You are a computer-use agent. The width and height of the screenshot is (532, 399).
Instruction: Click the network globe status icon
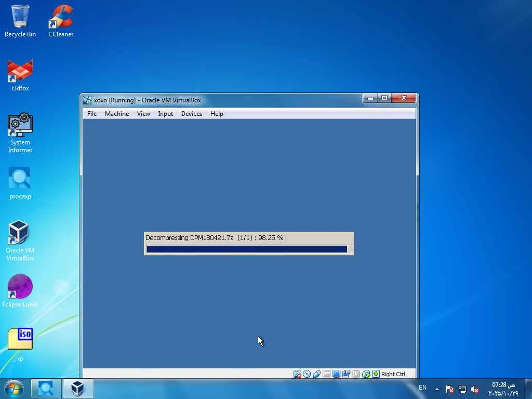coord(366,374)
